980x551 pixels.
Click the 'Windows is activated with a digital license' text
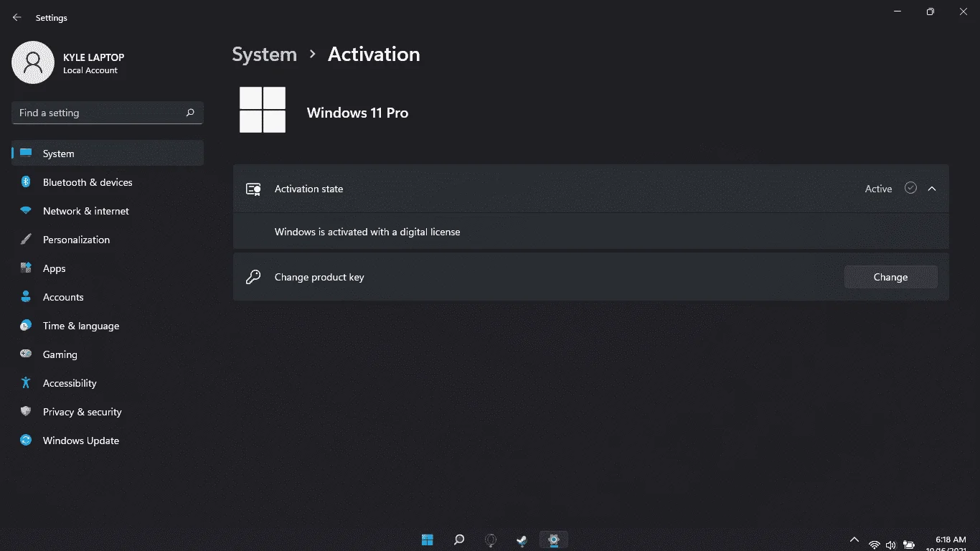pos(367,232)
